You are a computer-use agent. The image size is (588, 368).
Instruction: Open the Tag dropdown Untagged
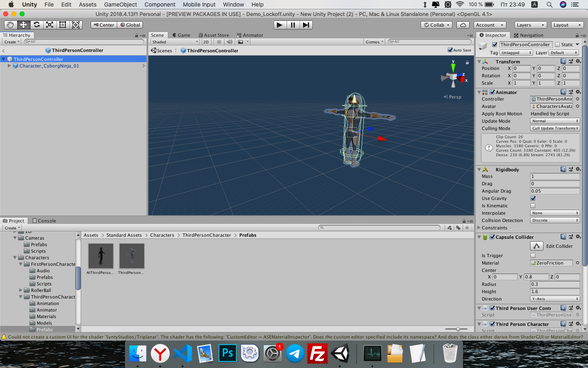coord(516,52)
